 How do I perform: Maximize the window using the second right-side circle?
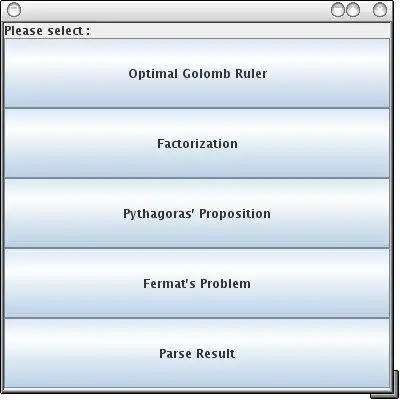pyautogui.click(x=353, y=10)
